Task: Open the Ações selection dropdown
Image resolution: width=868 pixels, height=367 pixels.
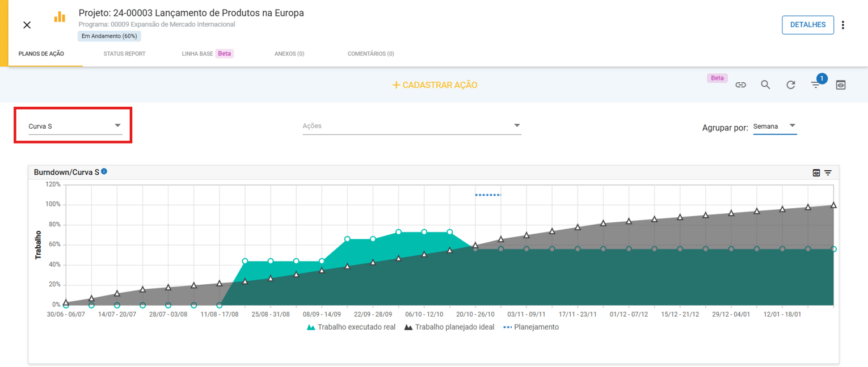Action: click(412, 126)
